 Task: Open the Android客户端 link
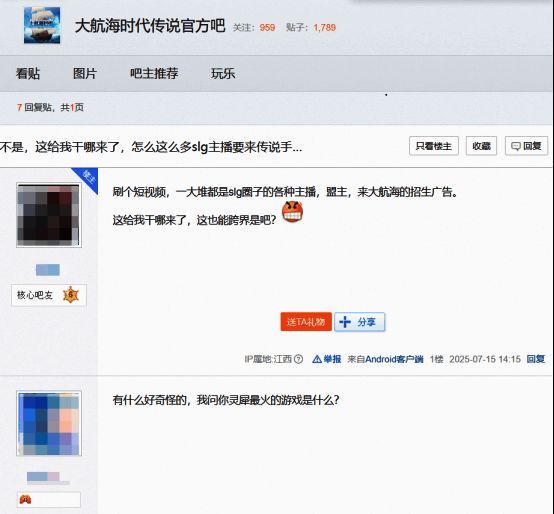tap(394, 359)
